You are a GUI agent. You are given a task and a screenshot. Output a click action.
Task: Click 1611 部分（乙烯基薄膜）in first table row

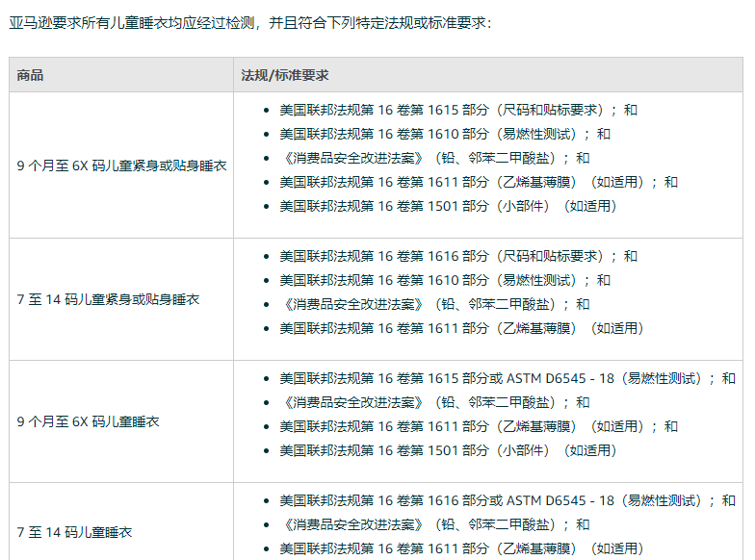tap(478, 182)
